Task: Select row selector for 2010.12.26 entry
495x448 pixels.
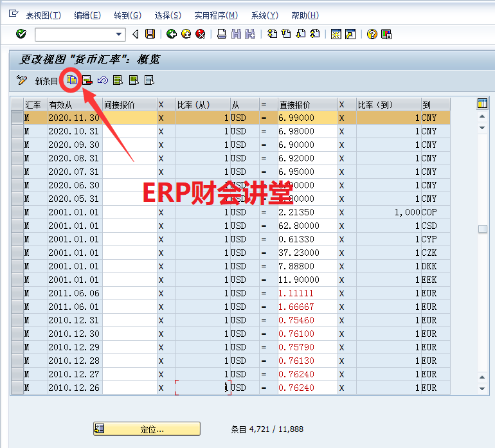Action: (x=17, y=388)
